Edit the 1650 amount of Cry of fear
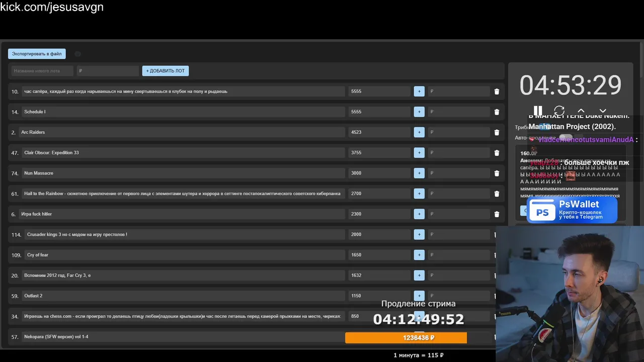Screen dimensions: 644x362 click(379, 255)
